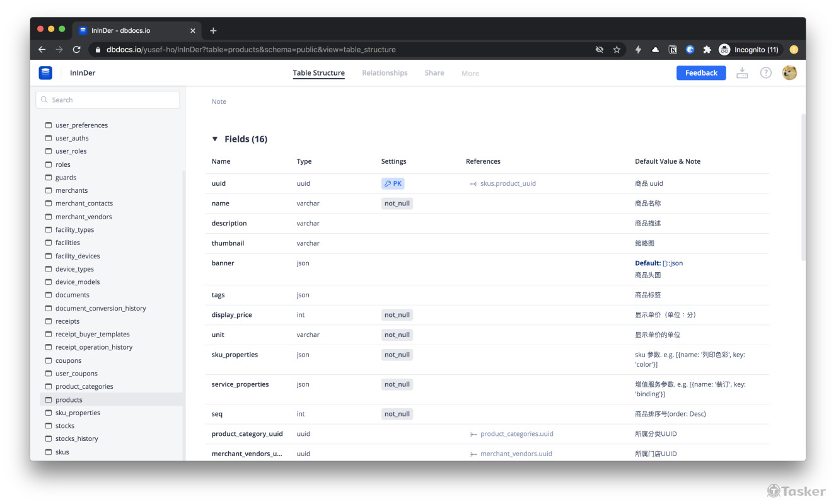The width and height of the screenshot is (836, 504).
Task: Click the Search tables input field
Action: (x=108, y=100)
